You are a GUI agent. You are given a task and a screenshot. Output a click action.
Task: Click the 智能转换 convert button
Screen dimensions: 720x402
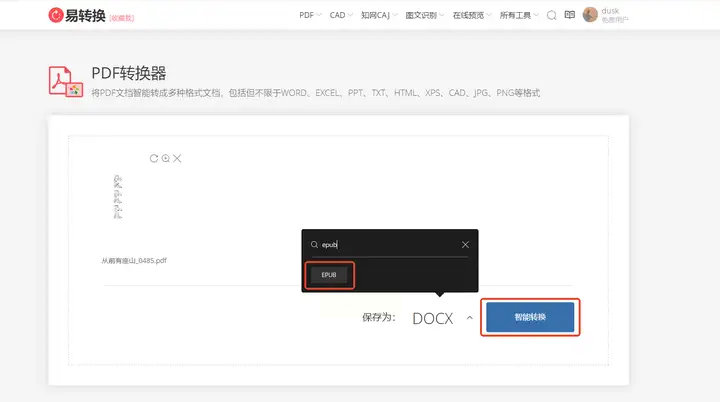pos(530,317)
